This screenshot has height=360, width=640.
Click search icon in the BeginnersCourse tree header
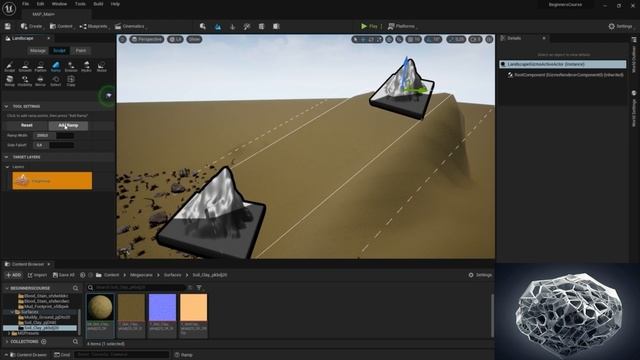(x=76, y=288)
